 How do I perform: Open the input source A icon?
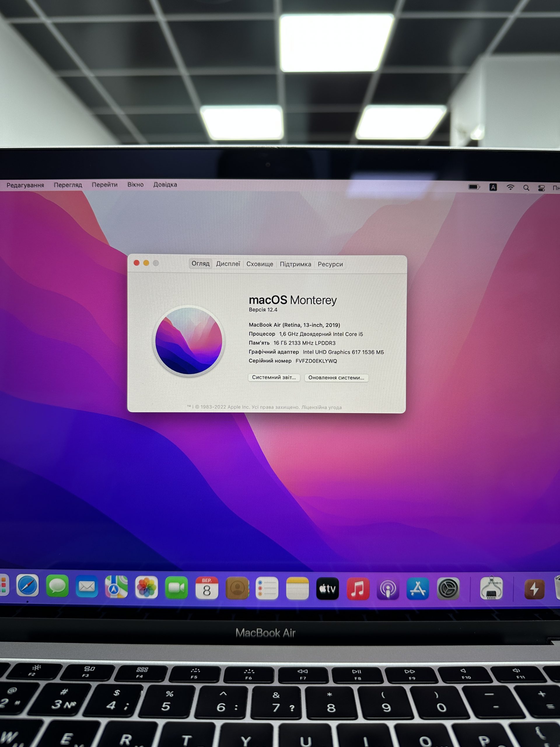click(493, 187)
